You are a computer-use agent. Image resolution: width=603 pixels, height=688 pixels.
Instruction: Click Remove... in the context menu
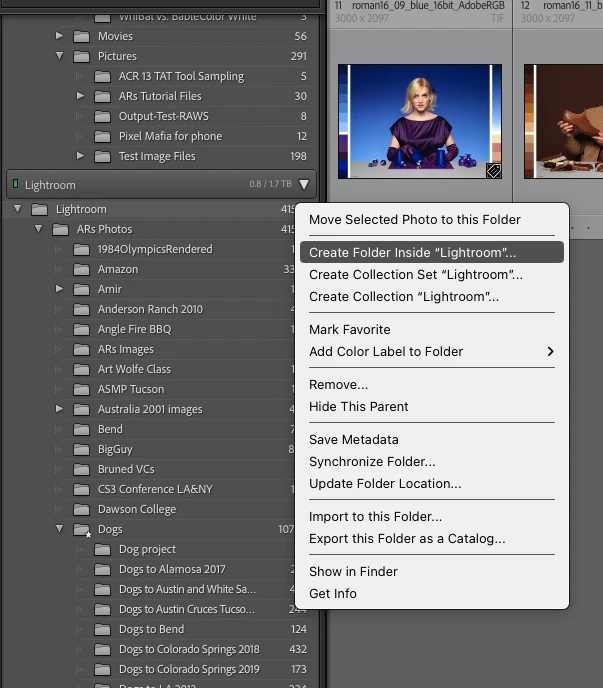(432, 384)
